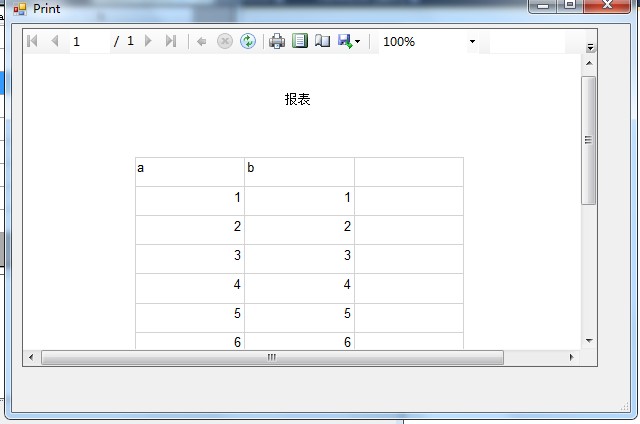This screenshot has width=640, height=424.
Task: Click value 3 in column a
Action: (237, 255)
